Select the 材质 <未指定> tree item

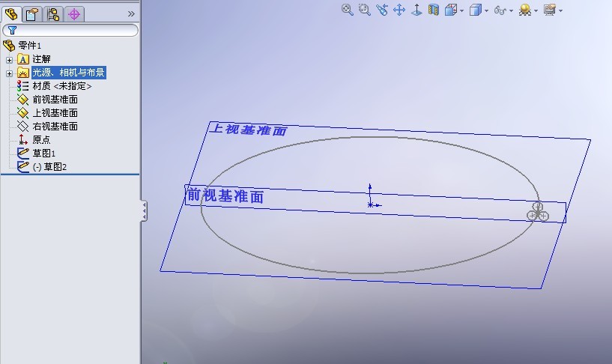pyautogui.click(x=62, y=86)
